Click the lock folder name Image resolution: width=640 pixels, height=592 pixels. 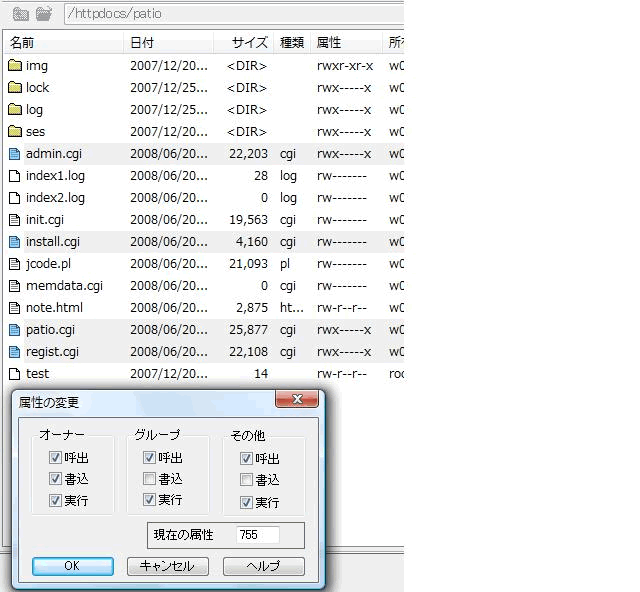coord(38,87)
